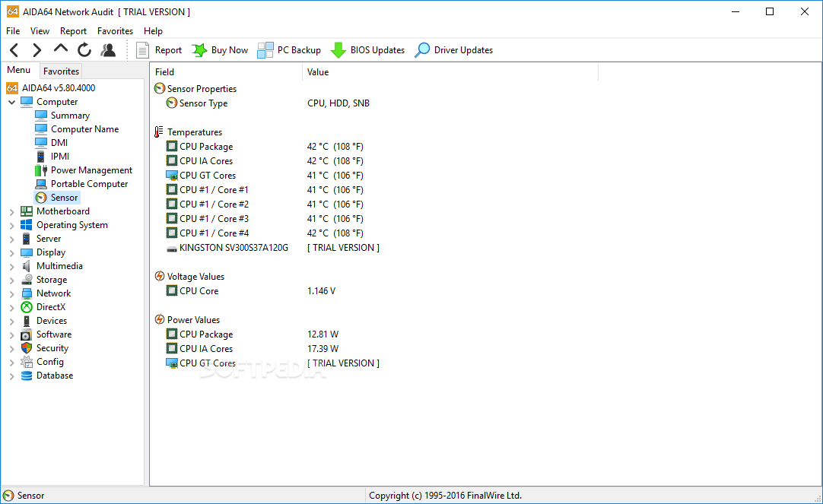Expand the Display node
823x504 pixels.
pyautogui.click(x=11, y=253)
